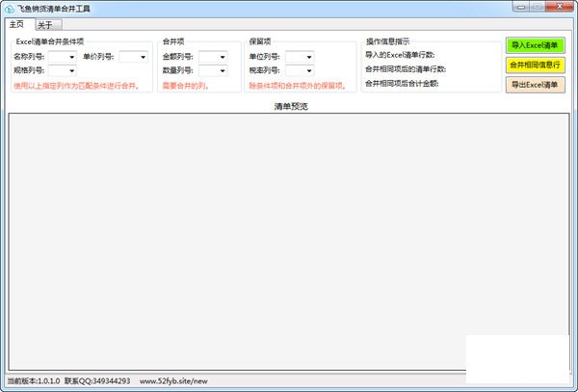
Task: Click the green 导入Excel清单 button
Action: [x=535, y=45]
